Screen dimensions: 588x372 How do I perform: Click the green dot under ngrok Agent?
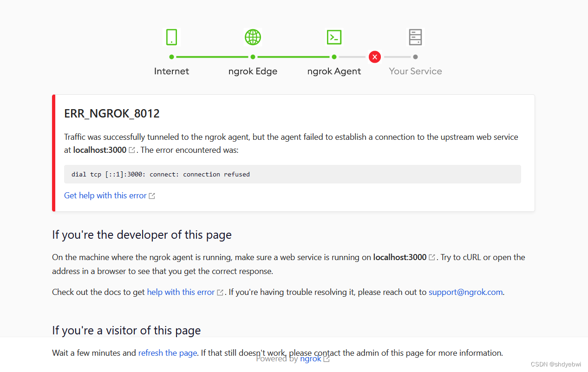point(334,57)
